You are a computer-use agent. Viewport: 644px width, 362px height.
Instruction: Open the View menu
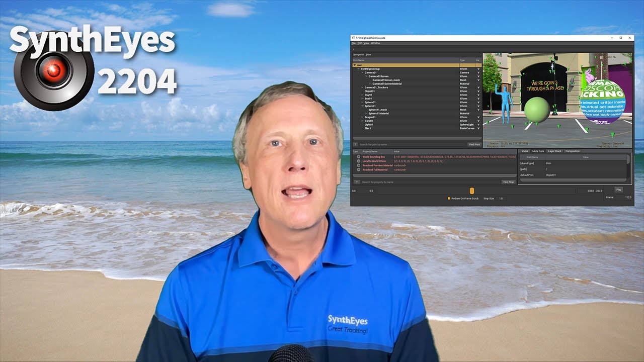[x=366, y=43]
